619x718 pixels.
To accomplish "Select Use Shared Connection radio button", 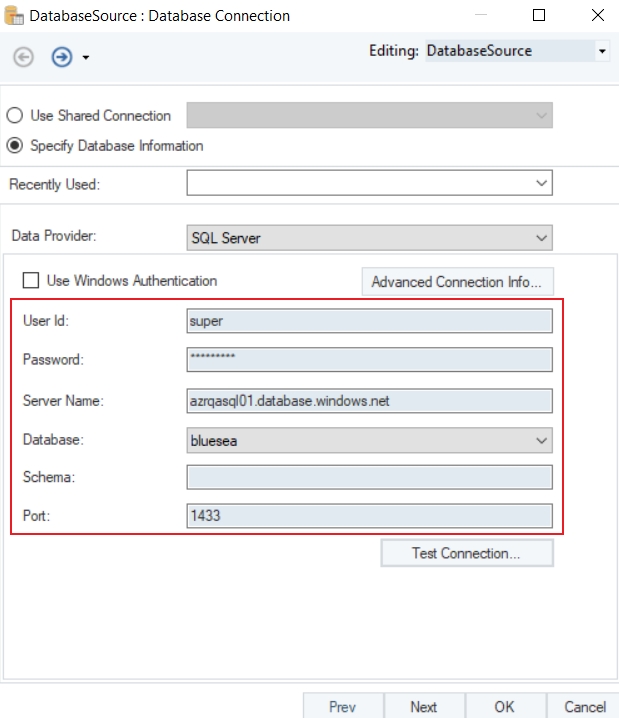I will 16,116.
